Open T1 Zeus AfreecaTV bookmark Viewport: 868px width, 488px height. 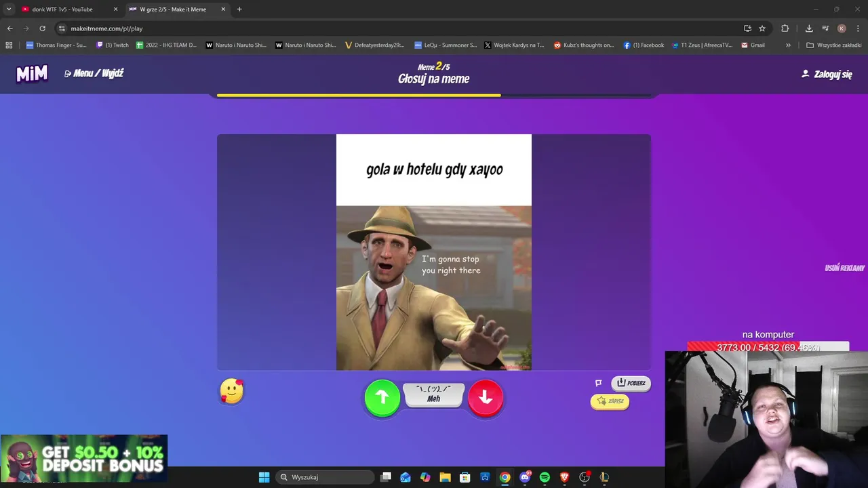pos(702,45)
